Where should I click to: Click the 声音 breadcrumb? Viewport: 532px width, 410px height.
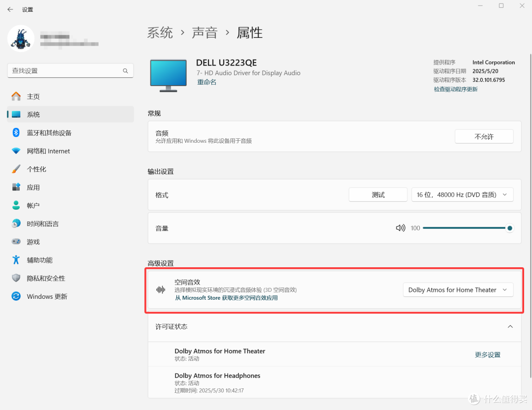pos(204,33)
